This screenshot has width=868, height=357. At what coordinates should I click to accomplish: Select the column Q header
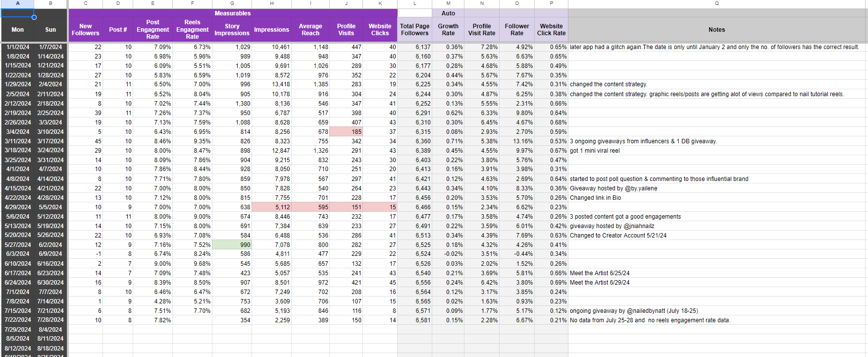click(x=717, y=3)
